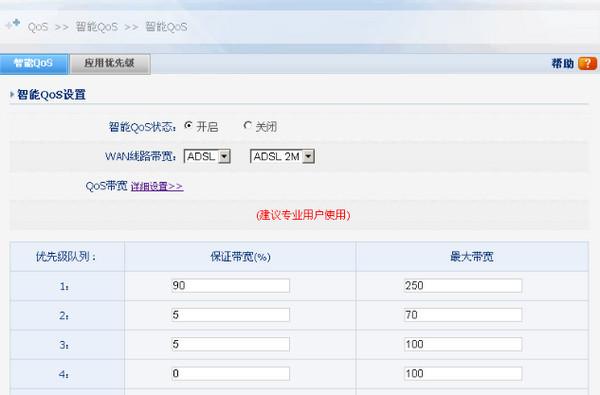Click the queue 3 row label

(x=64, y=345)
